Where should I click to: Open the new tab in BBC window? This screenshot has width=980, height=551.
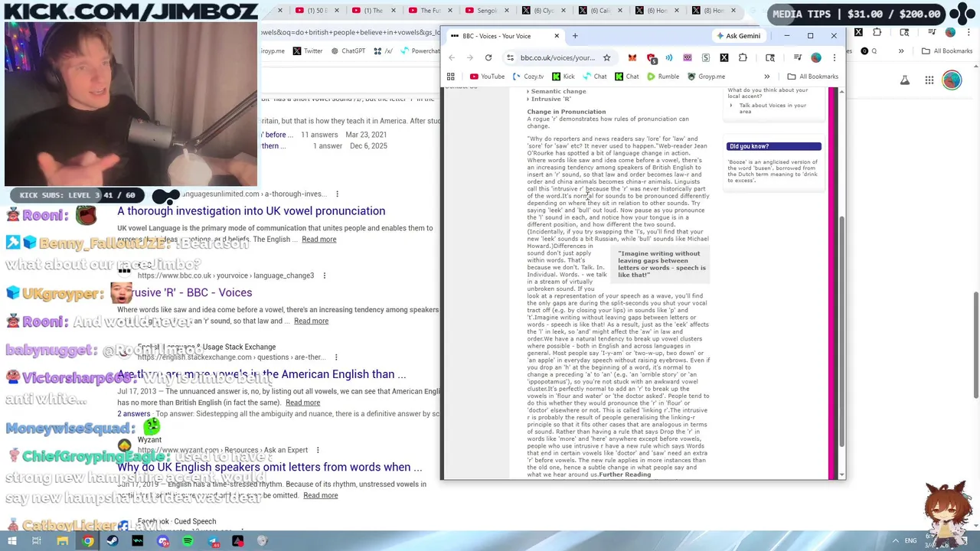[575, 36]
